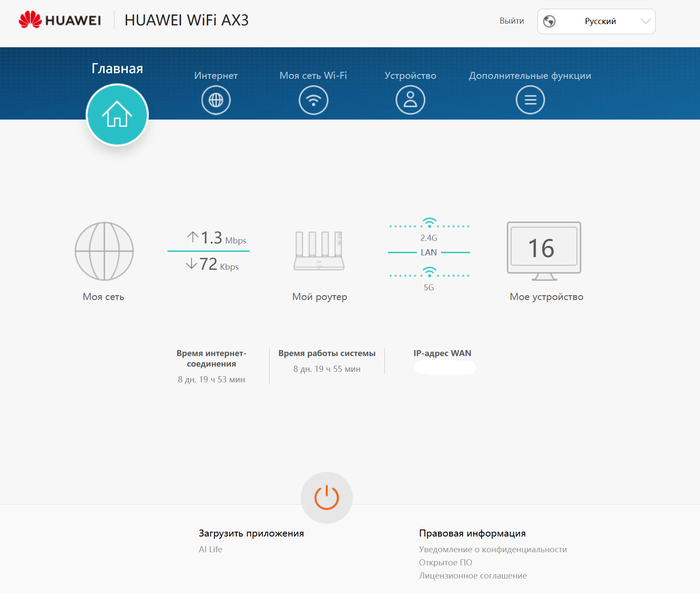Select the Моя сеть Wi-Fi tab label
Image resolution: width=700 pixels, height=593 pixels.
click(x=313, y=75)
